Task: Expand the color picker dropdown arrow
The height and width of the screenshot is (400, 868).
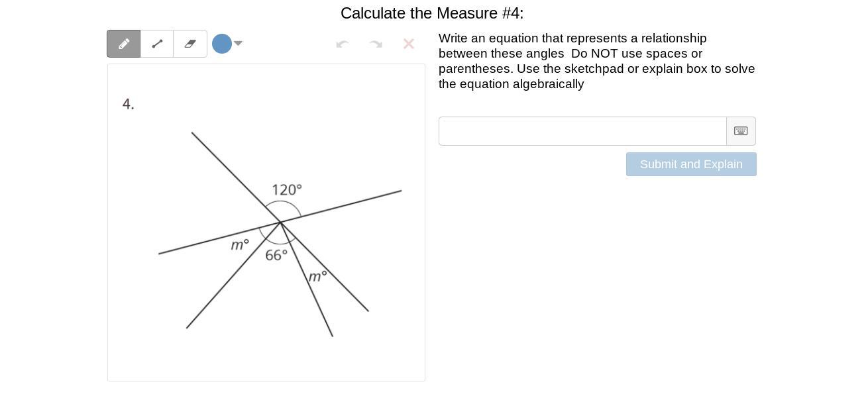Action: tap(239, 43)
